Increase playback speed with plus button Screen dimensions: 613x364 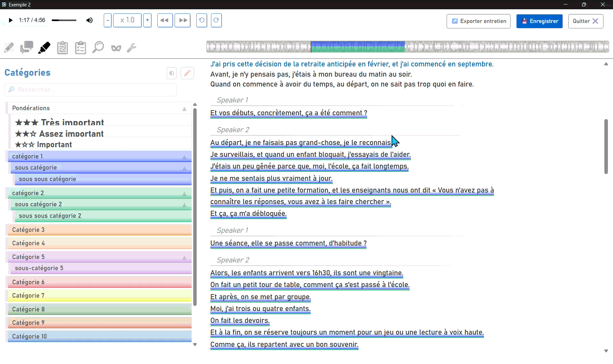point(147,20)
